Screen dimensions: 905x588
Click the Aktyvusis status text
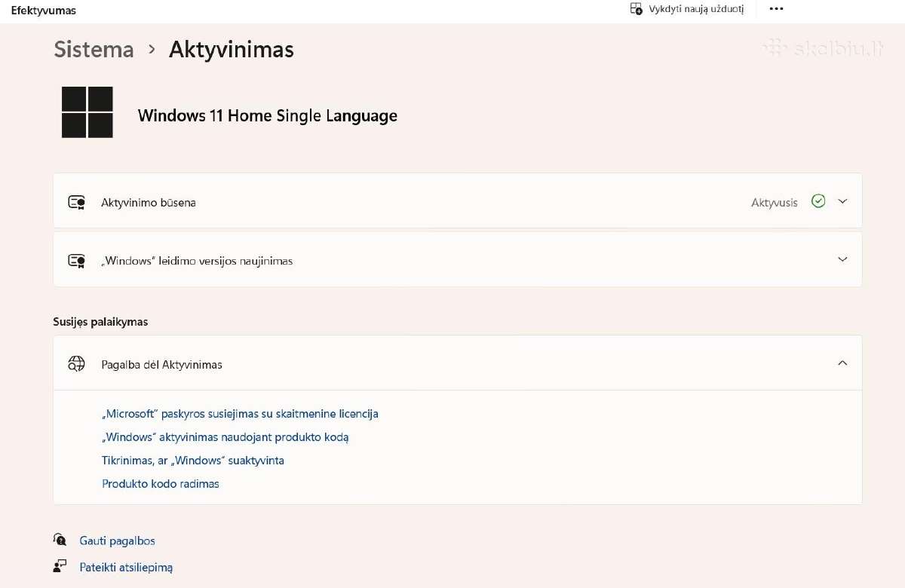(775, 203)
